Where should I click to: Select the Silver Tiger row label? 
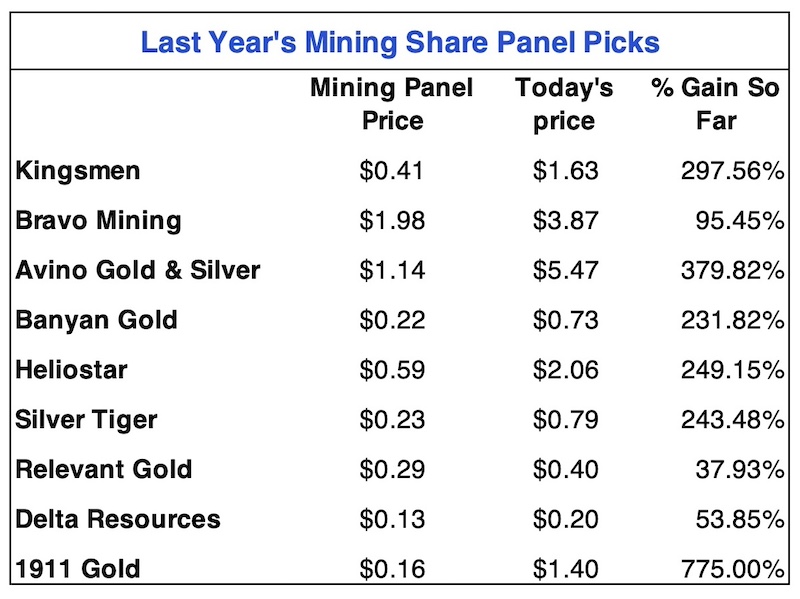(x=86, y=420)
